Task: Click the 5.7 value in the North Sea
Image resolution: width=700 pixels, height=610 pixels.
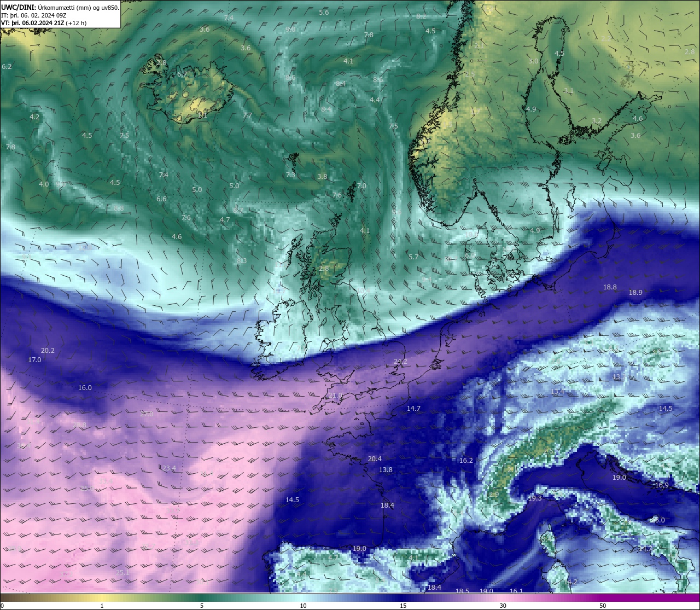Action: click(x=413, y=257)
